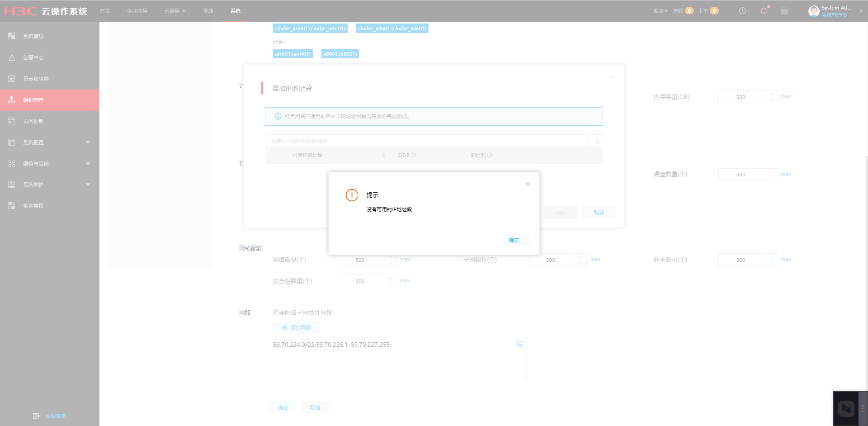This screenshot has width=868, height=426.
Task: Confirm the 提示 dialog with 确定
Action: (514, 240)
